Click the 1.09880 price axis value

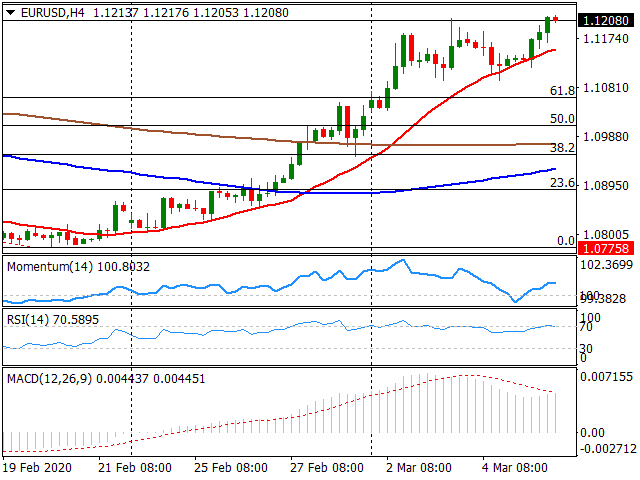pos(606,136)
